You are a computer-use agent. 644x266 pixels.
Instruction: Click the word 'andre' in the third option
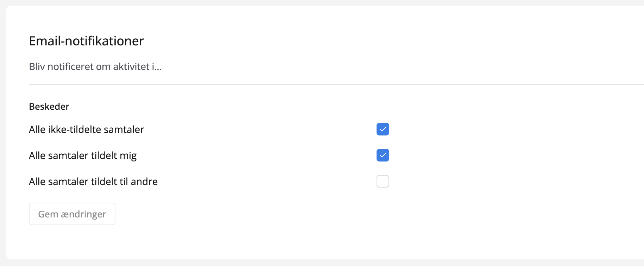[144, 182]
